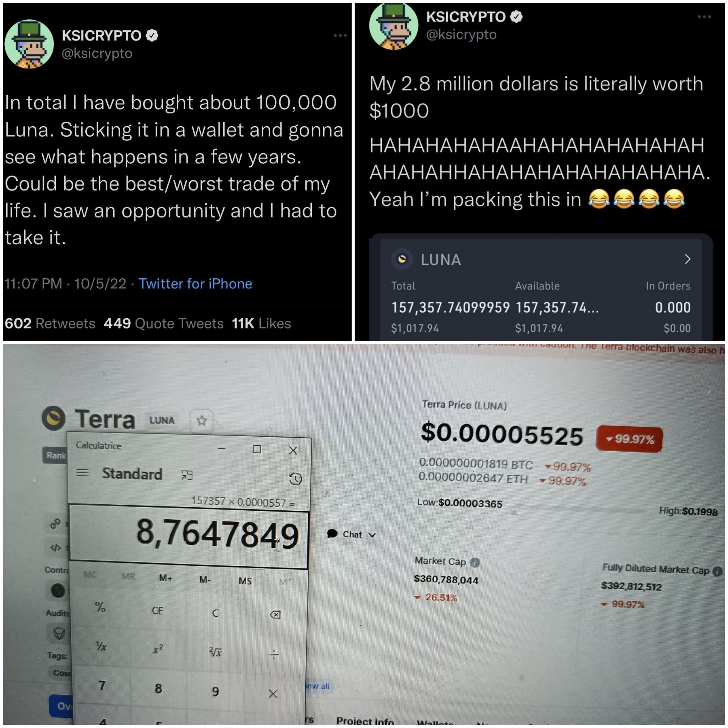Click the x squared key
728x728 pixels.
pos(158,649)
